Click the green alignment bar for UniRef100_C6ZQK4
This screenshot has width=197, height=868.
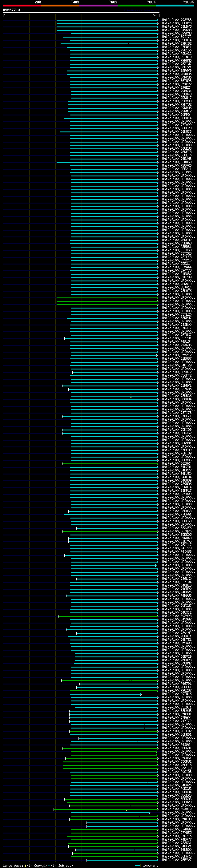(110, 464)
